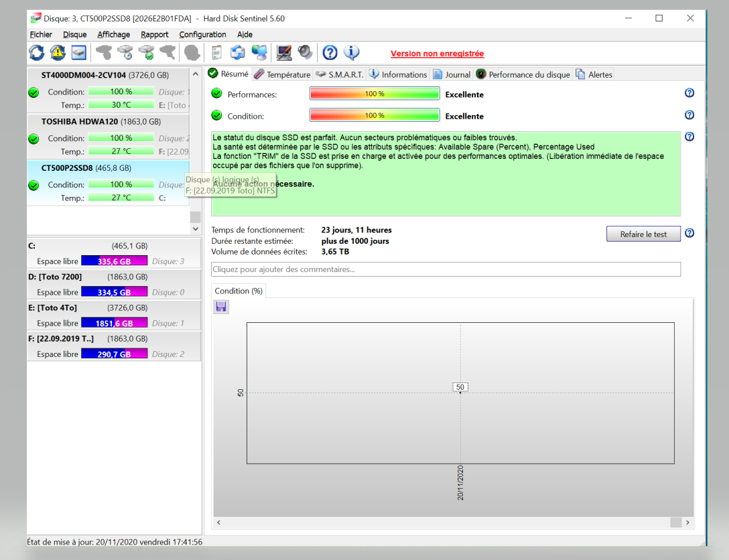
Task: Open the report document icon
Action: point(216,52)
